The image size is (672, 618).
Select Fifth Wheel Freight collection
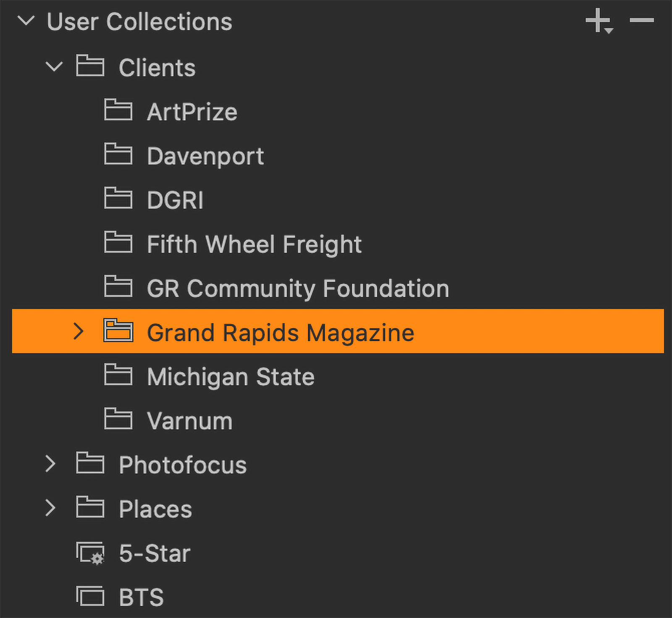click(x=254, y=244)
